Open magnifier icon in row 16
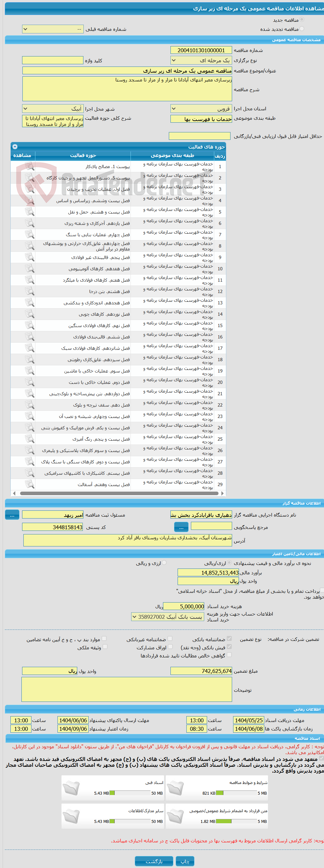The image size is (324, 868). 30,336
